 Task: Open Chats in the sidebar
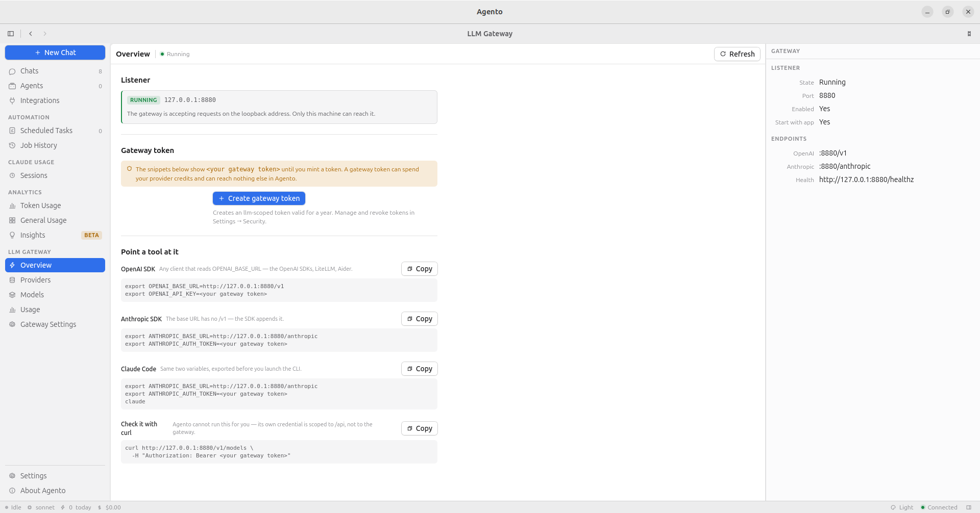click(x=55, y=71)
